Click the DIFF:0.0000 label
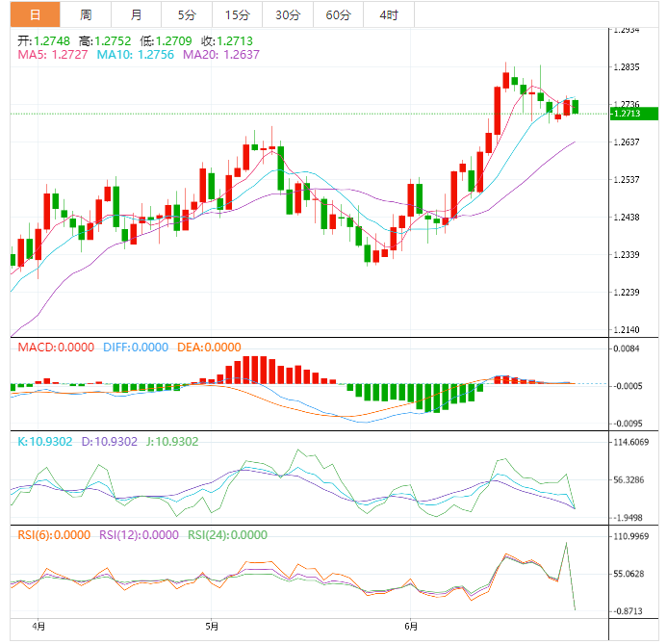The image size is (667, 644). 134,348
